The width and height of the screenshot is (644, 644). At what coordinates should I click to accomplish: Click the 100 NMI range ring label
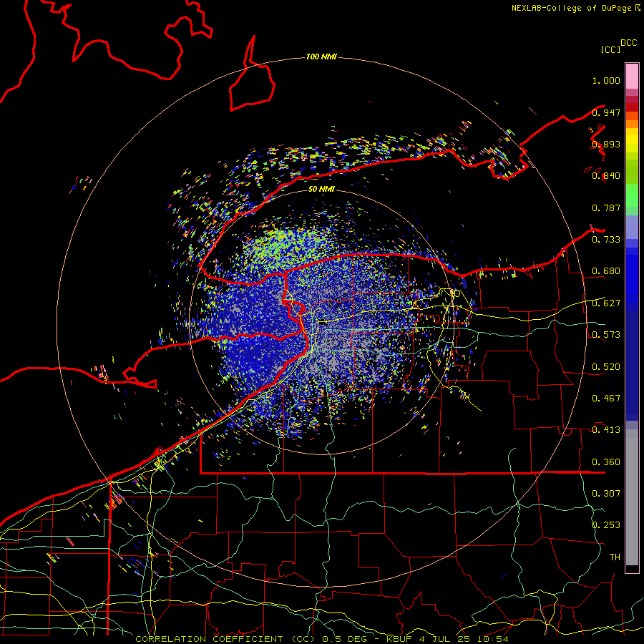[321, 57]
